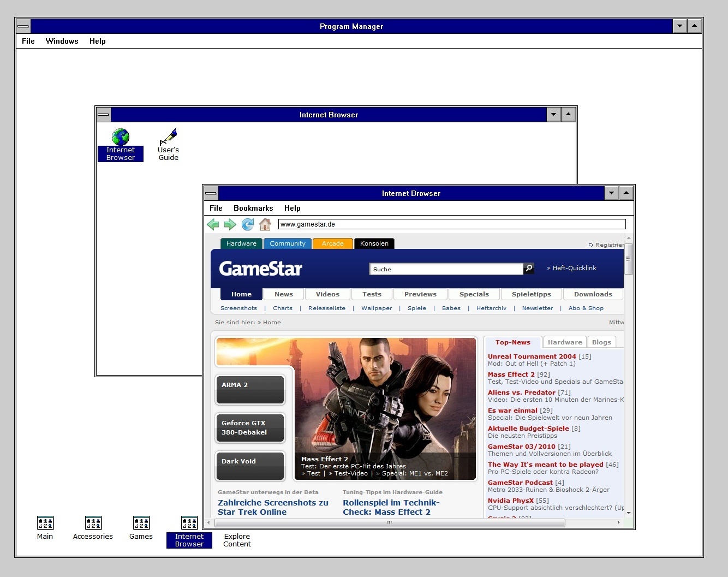
Task: Switch to the Community tab on GameStar
Action: point(287,243)
